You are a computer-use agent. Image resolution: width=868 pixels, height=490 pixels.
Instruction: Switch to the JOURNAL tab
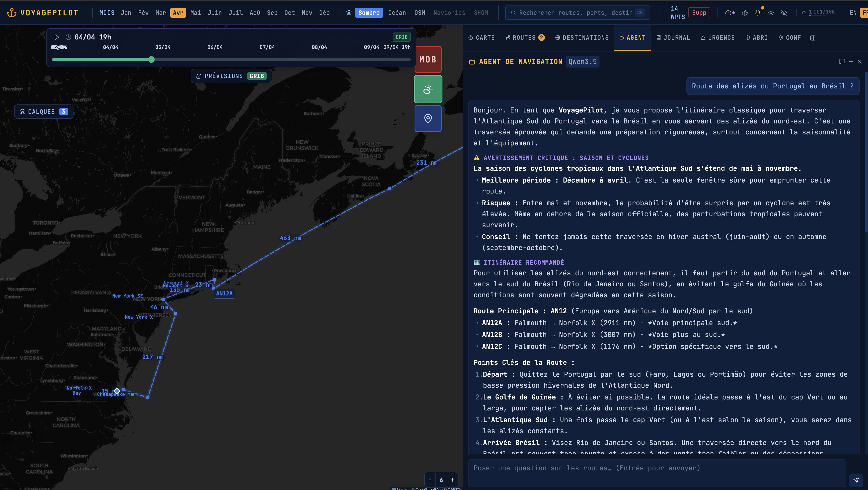pos(673,37)
